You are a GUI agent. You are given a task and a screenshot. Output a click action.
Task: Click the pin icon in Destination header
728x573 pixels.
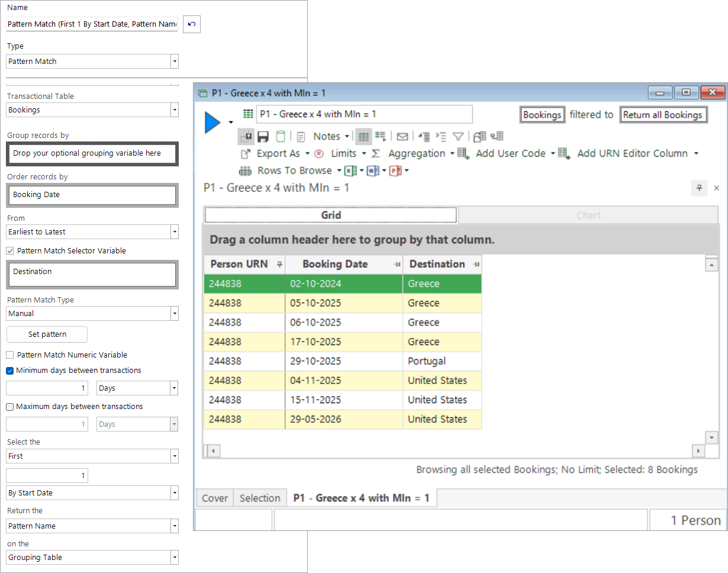tap(476, 264)
